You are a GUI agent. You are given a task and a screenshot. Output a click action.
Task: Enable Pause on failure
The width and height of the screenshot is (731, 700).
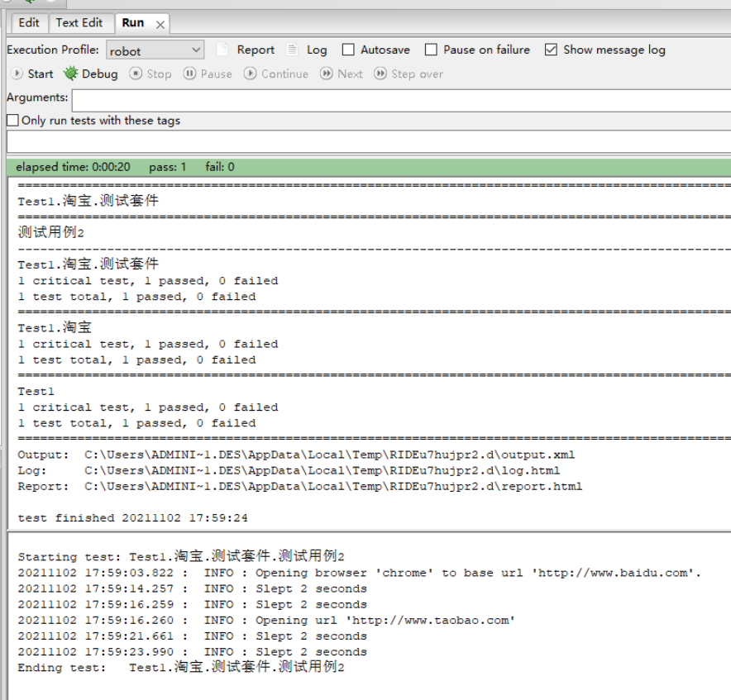click(x=431, y=50)
